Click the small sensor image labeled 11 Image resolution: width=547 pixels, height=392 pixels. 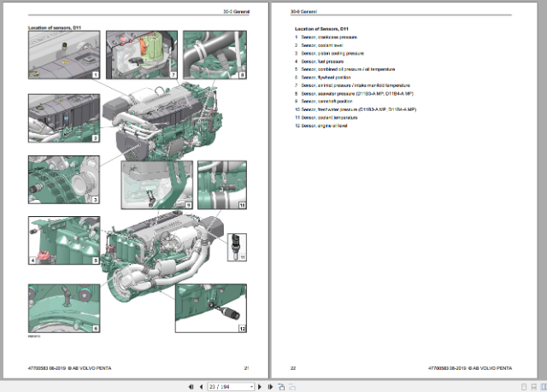click(238, 248)
